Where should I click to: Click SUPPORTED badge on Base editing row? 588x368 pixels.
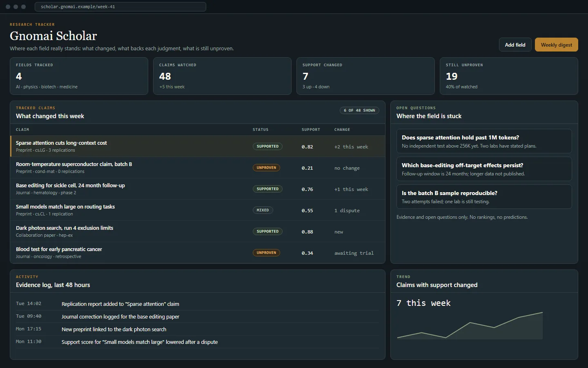(267, 189)
